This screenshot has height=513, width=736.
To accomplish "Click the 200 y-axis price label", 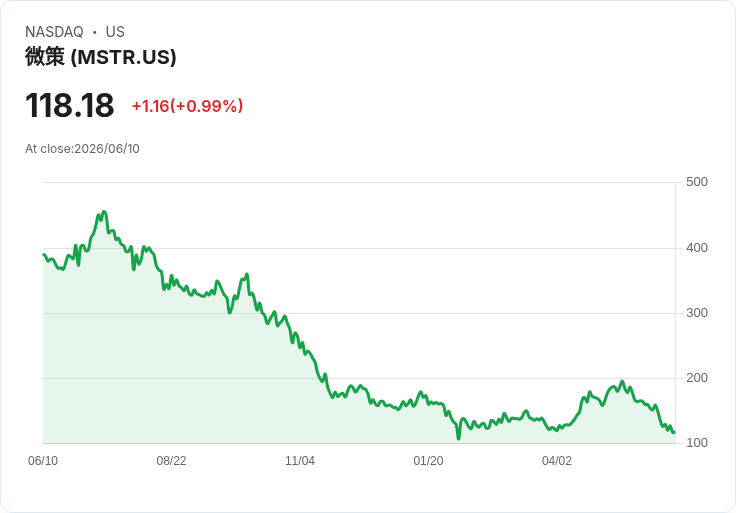I will (x=697, y=378).
